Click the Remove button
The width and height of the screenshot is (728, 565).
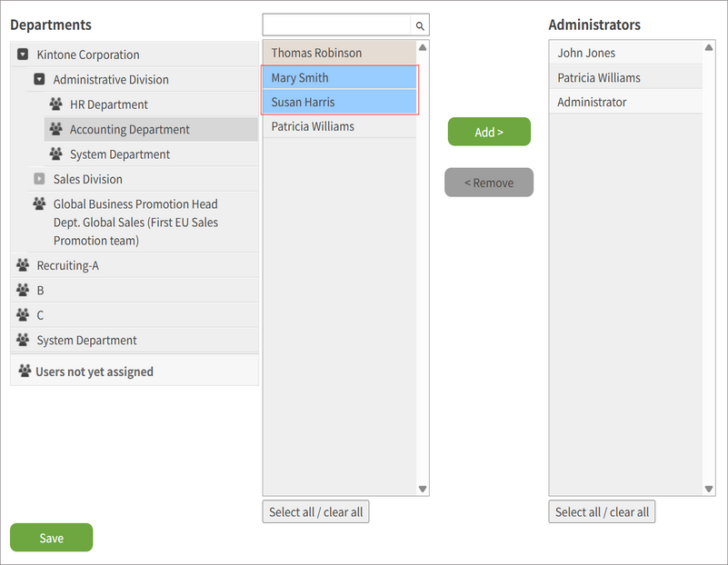[489, 182]
